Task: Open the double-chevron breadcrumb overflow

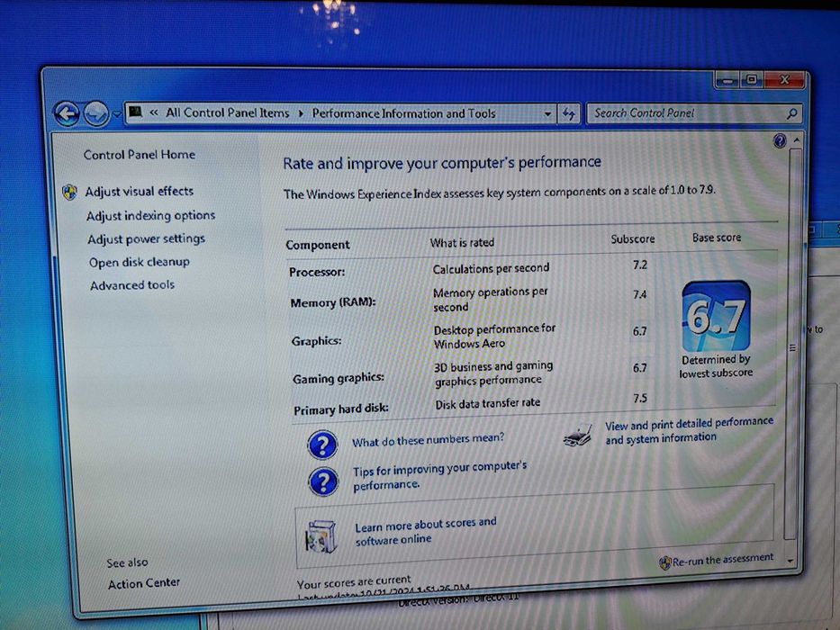Action: pos(154,112)
